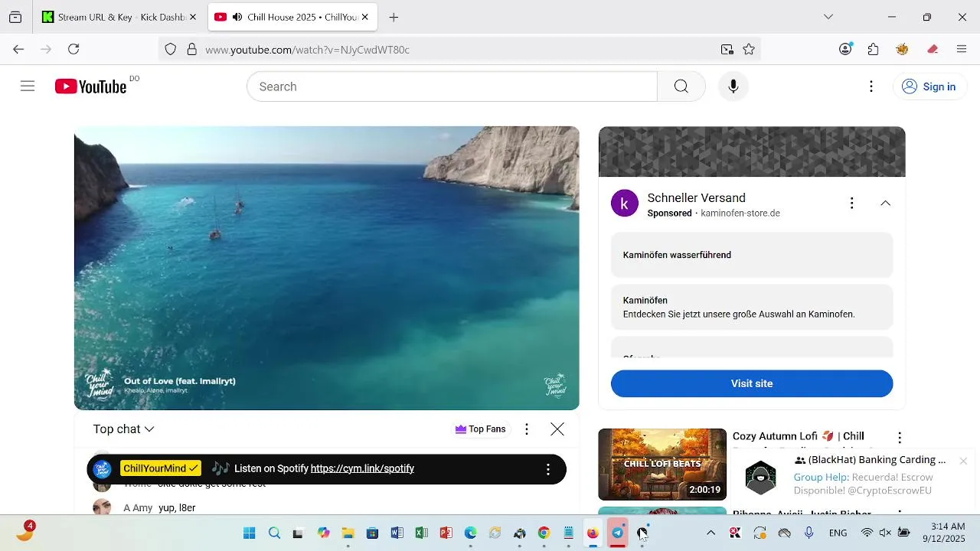Screen dimensions: 980x551
Task: Open chat options three-dot menu
Action: pyautogui.click(x=526, y=429)
